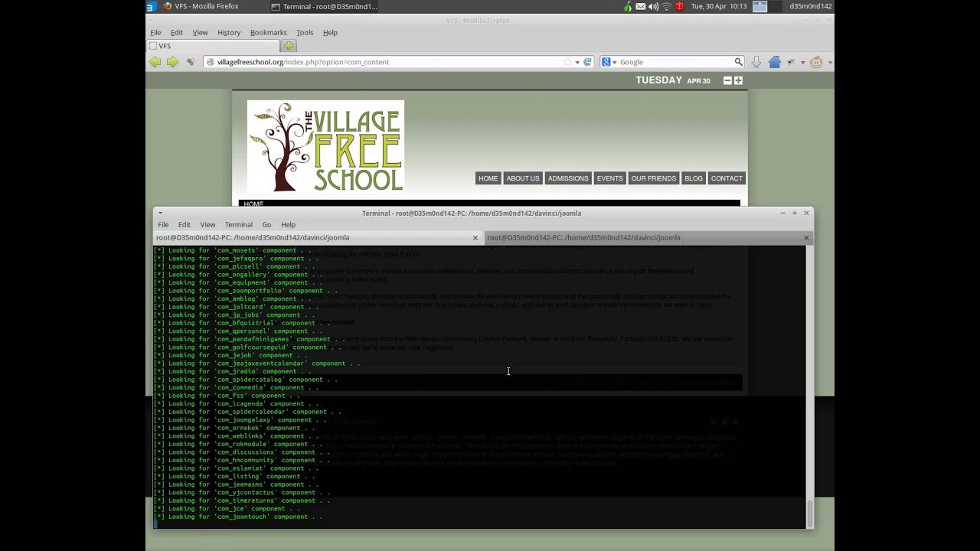This screenshot has width=980, height=551.
Task: Open the Terminal window Edit menu
Action: pos(185,224)
